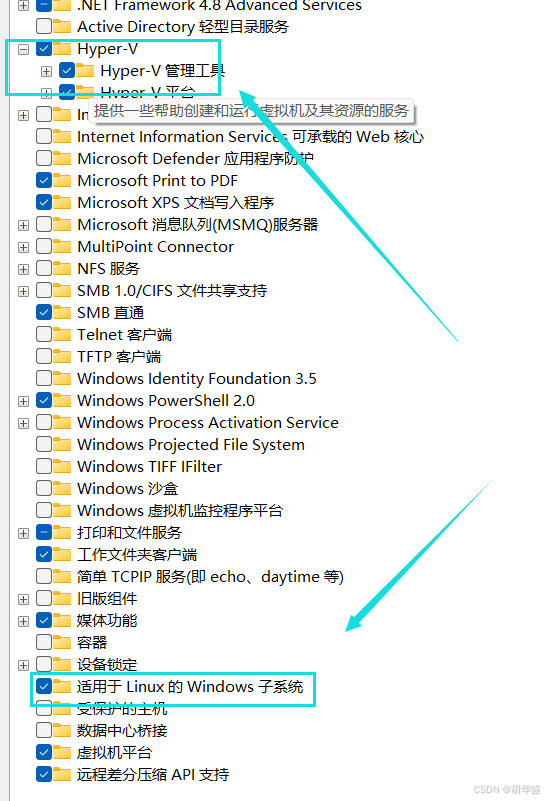
Task: Collapse the Hyper-V tree node
Action: (x=23, y=50)
